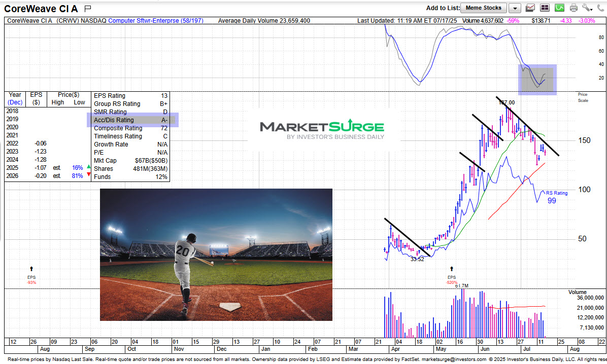Click the High column header

(x=58, y=102)
